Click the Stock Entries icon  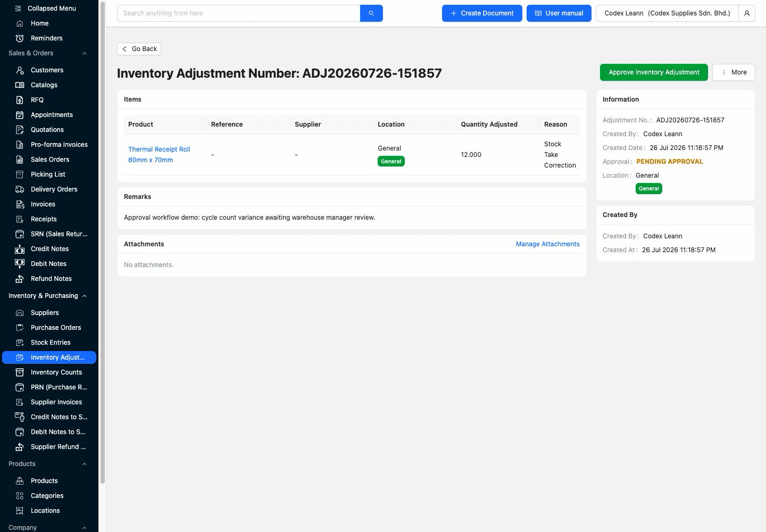(x=20, y=343)
